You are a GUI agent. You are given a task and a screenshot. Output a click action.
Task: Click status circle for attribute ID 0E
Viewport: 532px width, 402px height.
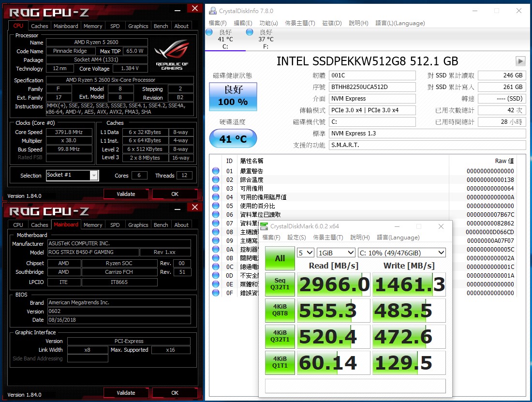[x=216, y=284]
